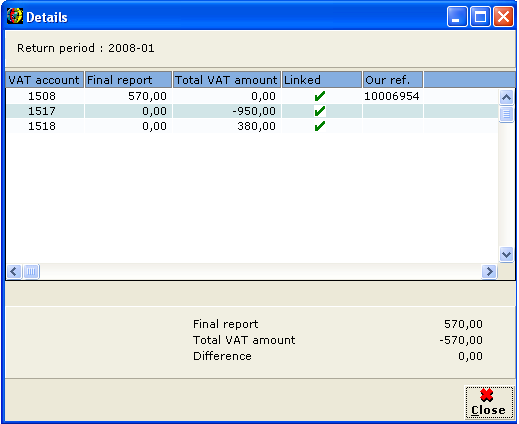Click the horizontal scrollbar left arrow
Screen dimensions: 519x424
(x=14, y=271)
